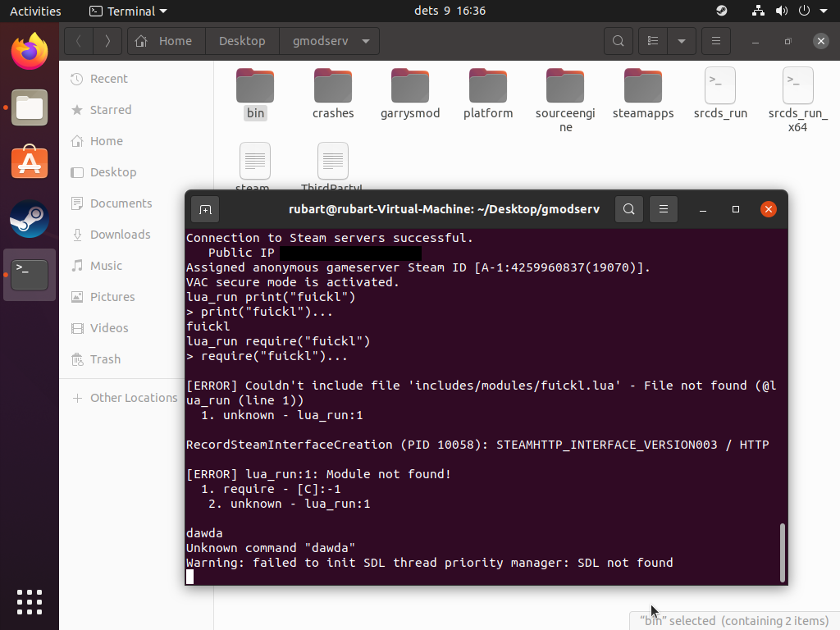The image size is (840, 630).
Task: Open Trash in Files sidebar
Action: click(x=123, y=359)
